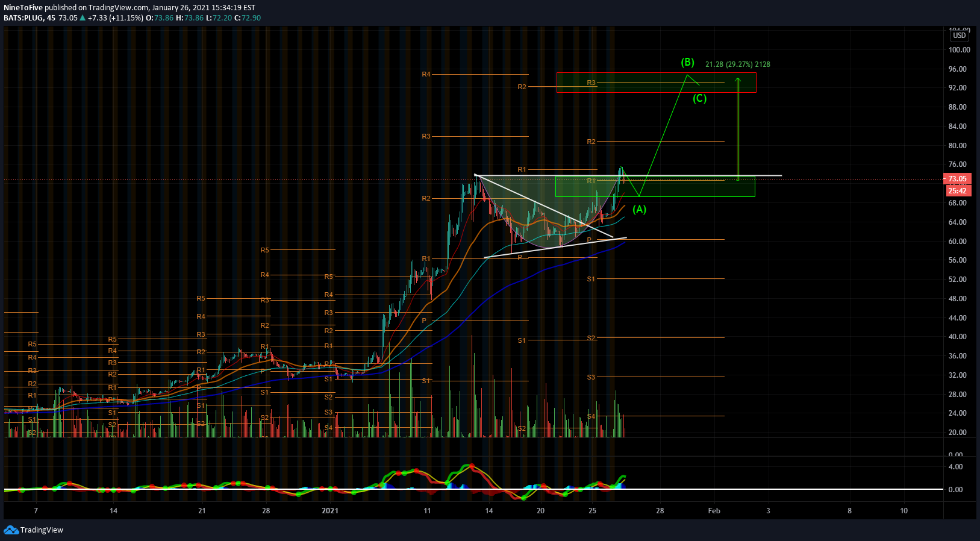980x541 pixels.
Task: Click the TradingView logo icon
Action: [x=11, y=530]
